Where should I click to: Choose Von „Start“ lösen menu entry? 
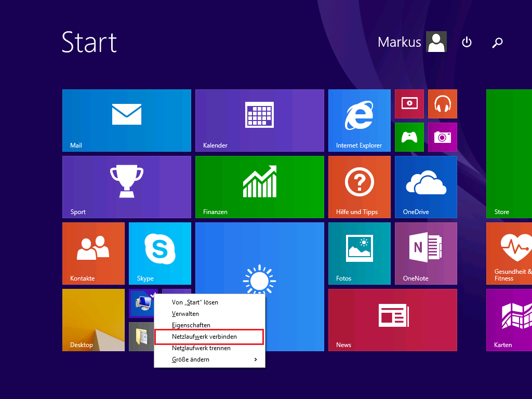pyautogui.click(x=209, y=302)
